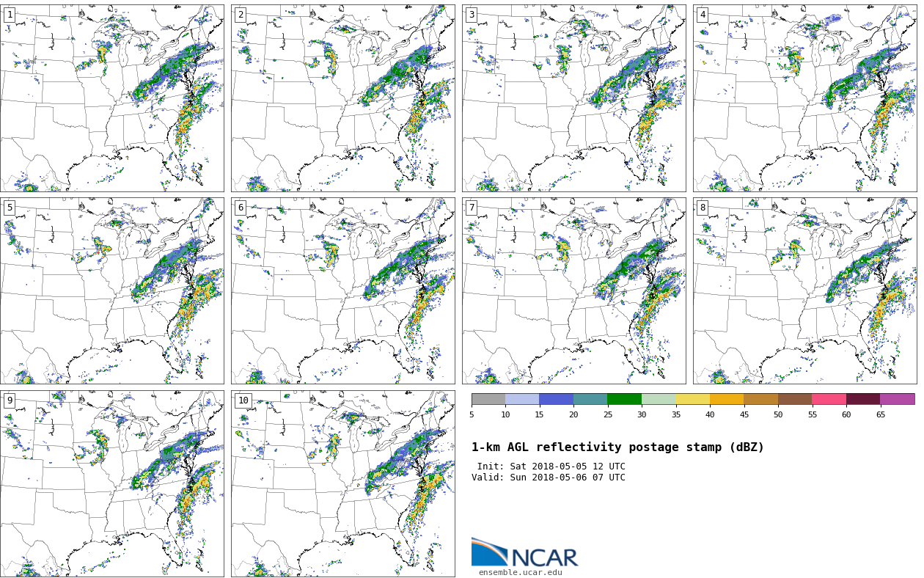This screenshot has width=924, height=578.
Task: Select the blue 15-20 dBZ colorbar segment
Action: tap(556, 399)
